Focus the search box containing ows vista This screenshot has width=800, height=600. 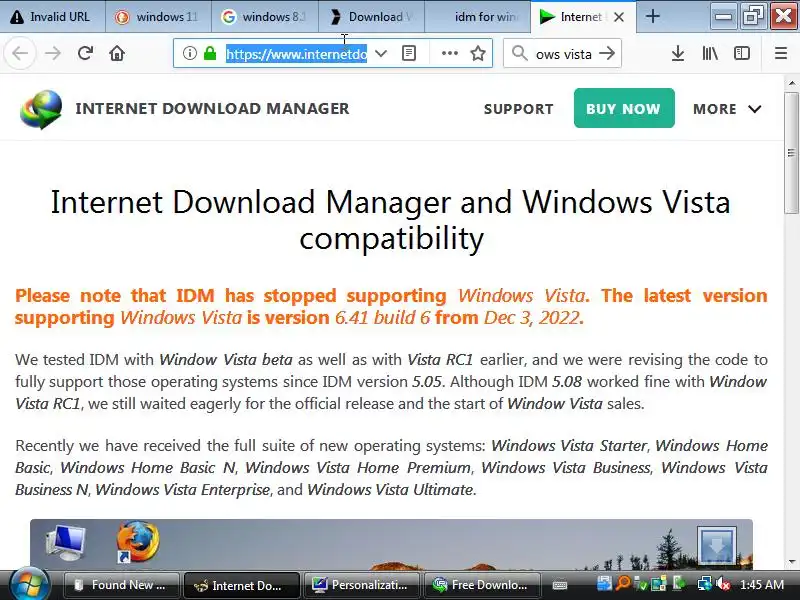(563, 54)
